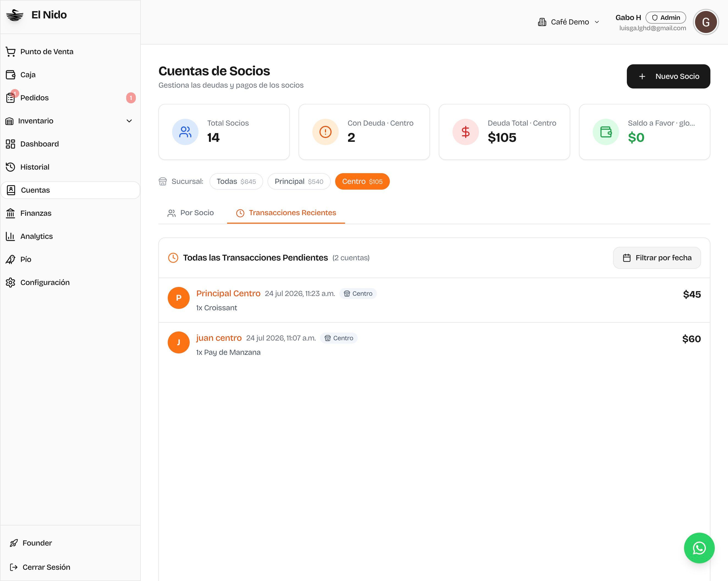Image resolution: width=728 pixels, height=581 pixels.
Task: Open the Caja menu item
Action: coord(70,74)
